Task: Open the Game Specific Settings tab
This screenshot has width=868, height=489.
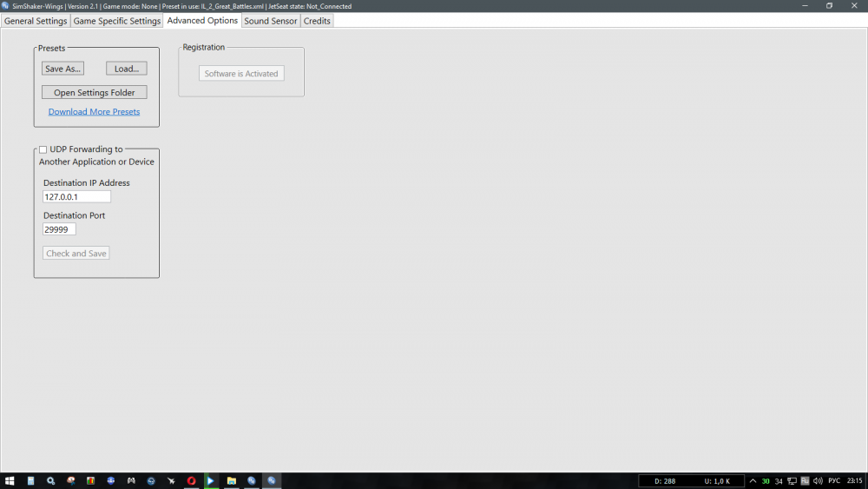Action: (x=117, y=21)
